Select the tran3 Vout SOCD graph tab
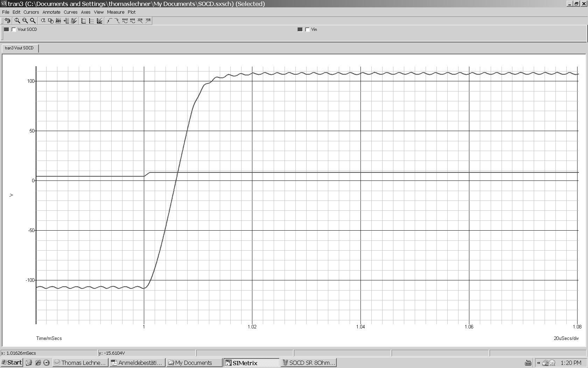Image resolution: width=588 pixels, height=368 pixels. 20,48
